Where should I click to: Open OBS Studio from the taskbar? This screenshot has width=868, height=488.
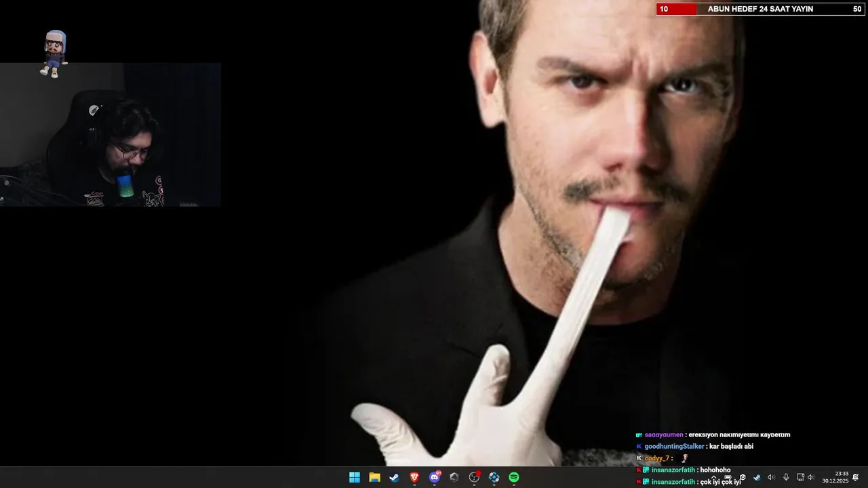click(x=474, y=477)
